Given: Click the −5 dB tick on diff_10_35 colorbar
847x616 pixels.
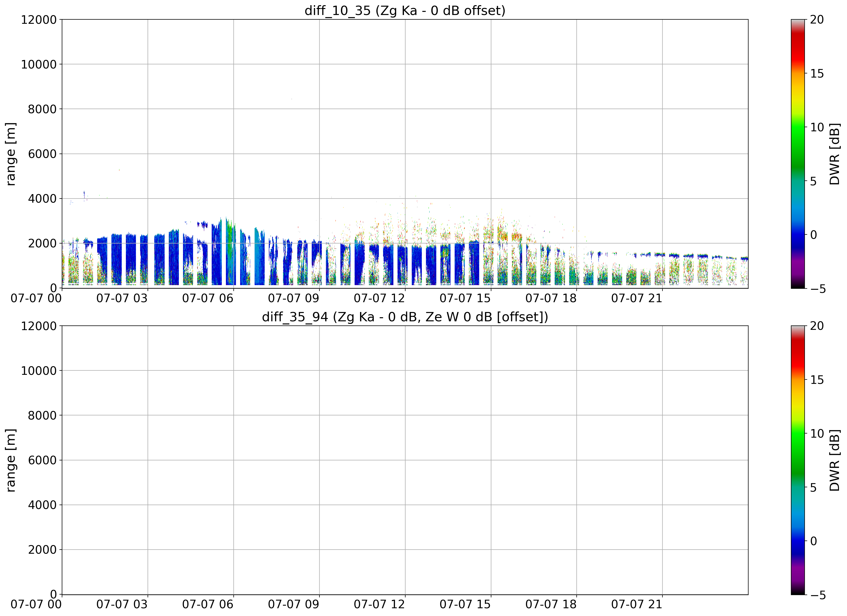Looking at the screenshot, I should [x=818, y=289].
